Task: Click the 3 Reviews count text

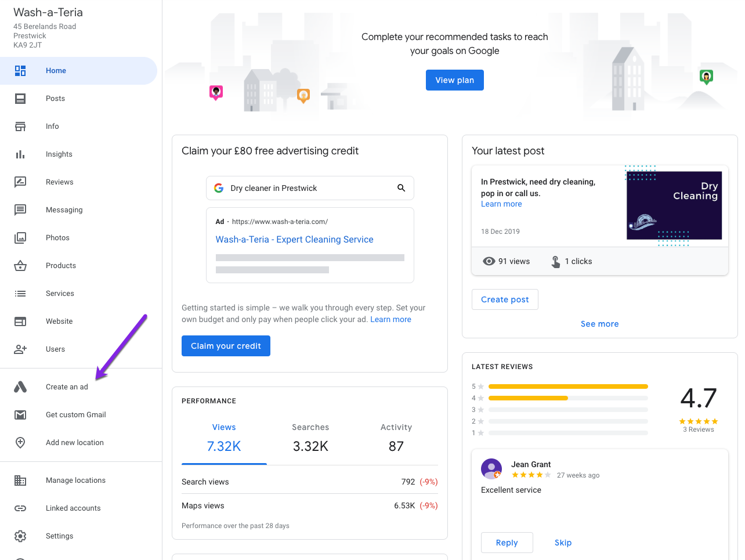Action: 699,429
